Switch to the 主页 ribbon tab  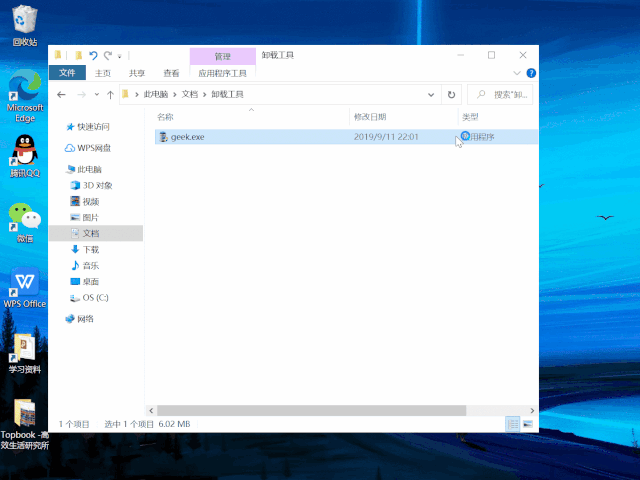coord(102,73)
